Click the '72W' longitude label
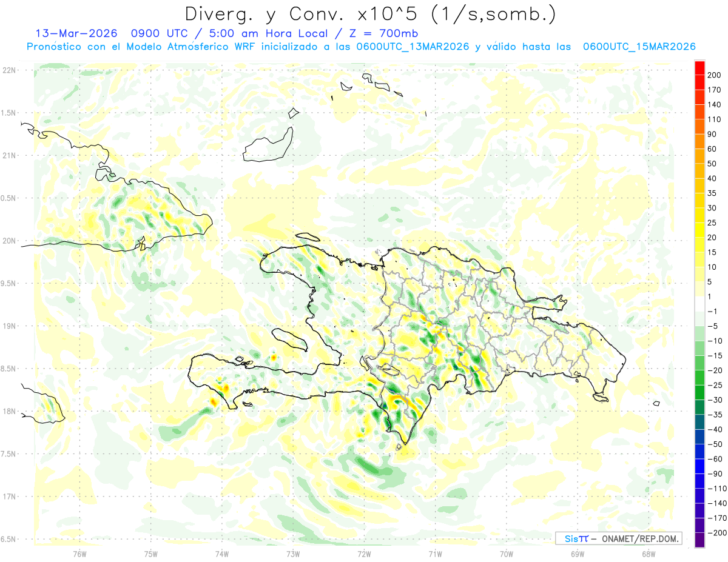This screenshot has width=728, height=562. coord(364,554)
